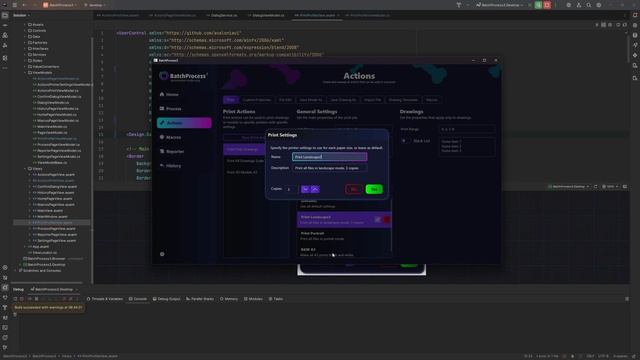This screenshot has height=360, width=640.
Task: Select SettingsPageView.axaml in solution tree
Action: click(56, 241)
